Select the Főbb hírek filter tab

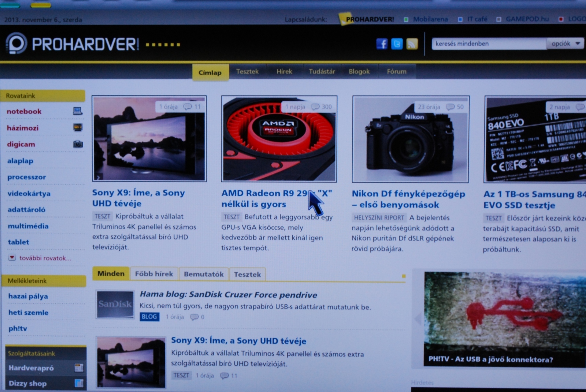[x=154, y=274]
